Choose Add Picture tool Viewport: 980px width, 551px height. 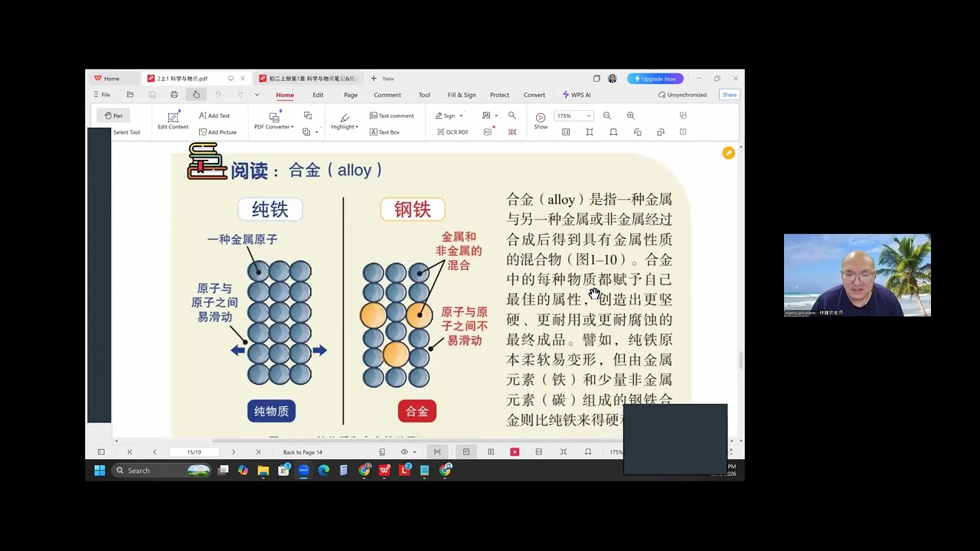coord(217,132)
